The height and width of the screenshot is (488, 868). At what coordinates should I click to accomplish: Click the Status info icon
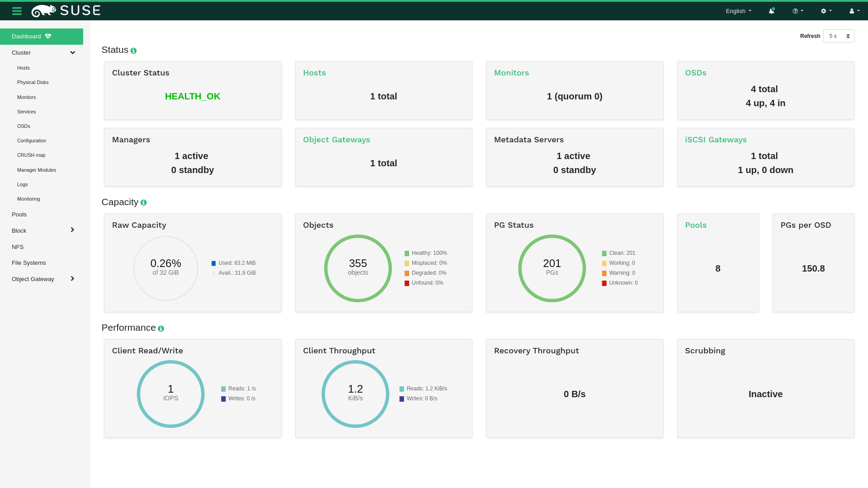133,51
